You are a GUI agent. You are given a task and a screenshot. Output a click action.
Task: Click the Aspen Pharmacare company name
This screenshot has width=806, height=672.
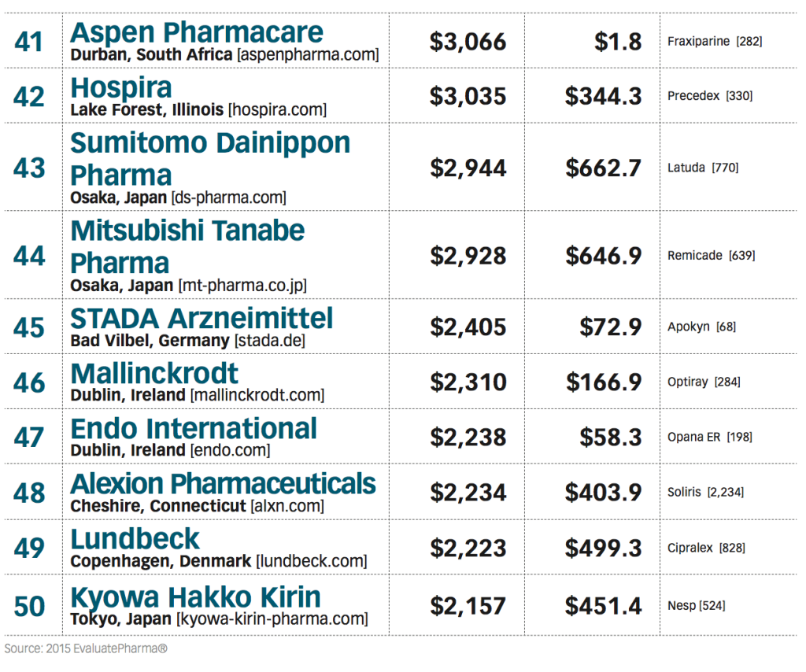click(x=196, y=32)
